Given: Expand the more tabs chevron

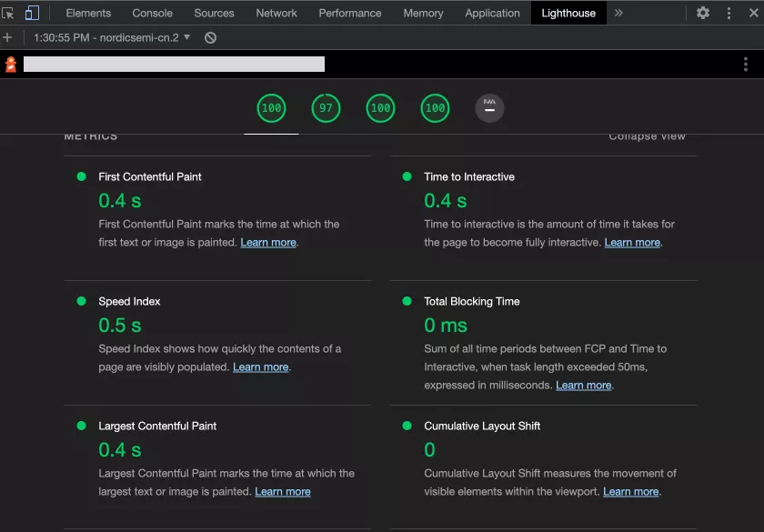Looking at the screenshot, I should [x=618, y=13].
